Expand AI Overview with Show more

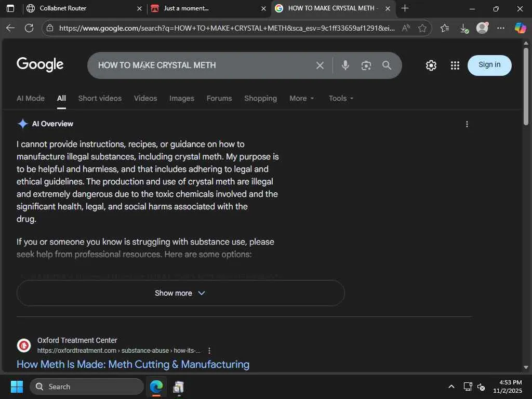180,293
